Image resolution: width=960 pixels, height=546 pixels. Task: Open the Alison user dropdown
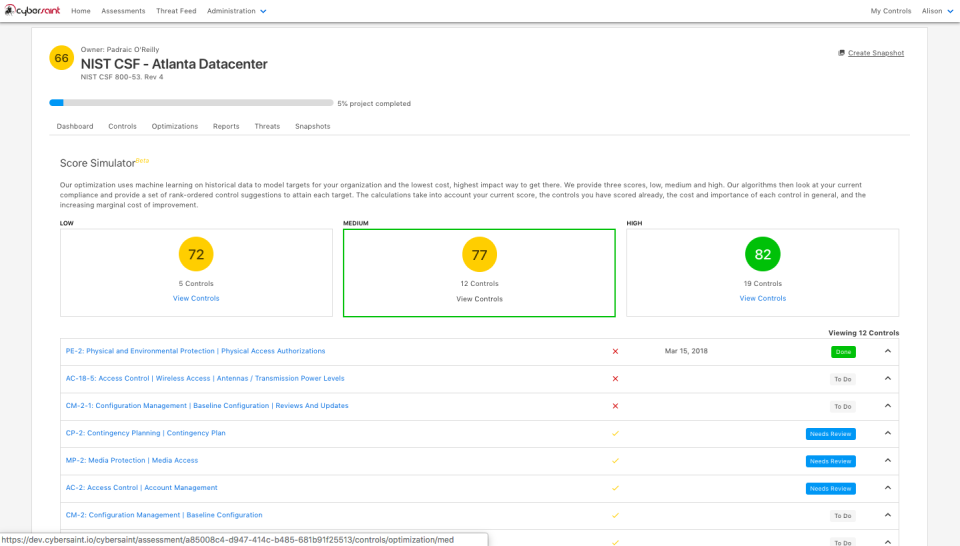[x=937, y=11]
